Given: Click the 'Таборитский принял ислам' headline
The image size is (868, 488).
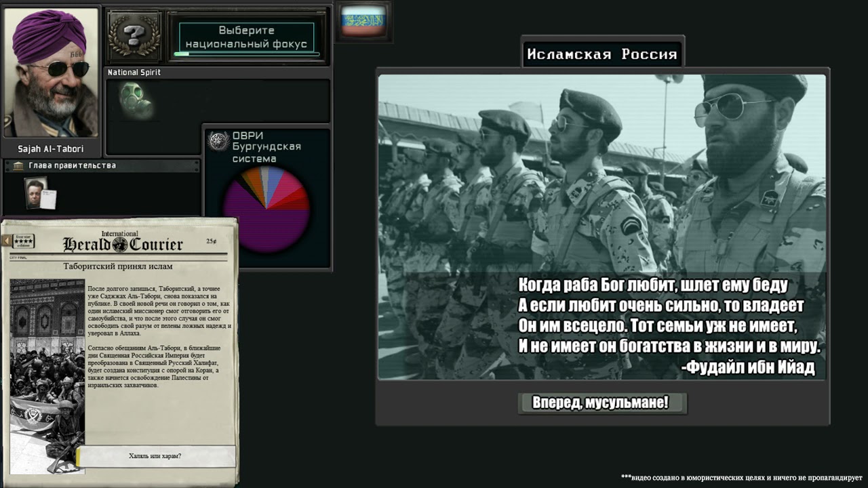Looking at the screenshot, I should pyautogui.click(x=118, y=266).
